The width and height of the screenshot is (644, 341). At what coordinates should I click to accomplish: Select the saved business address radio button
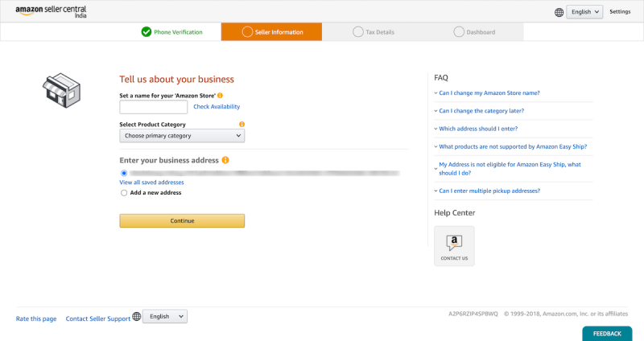[124, 173]
